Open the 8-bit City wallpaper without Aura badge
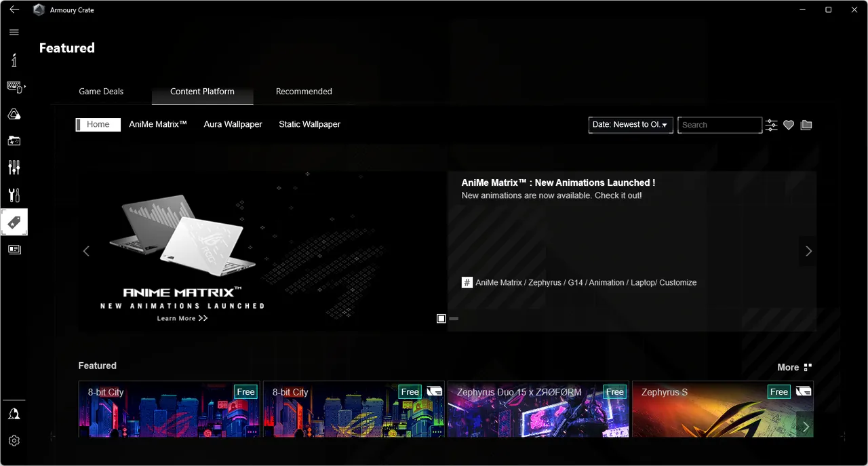This screenshot has width=868, height=466. tap(170, 409)
